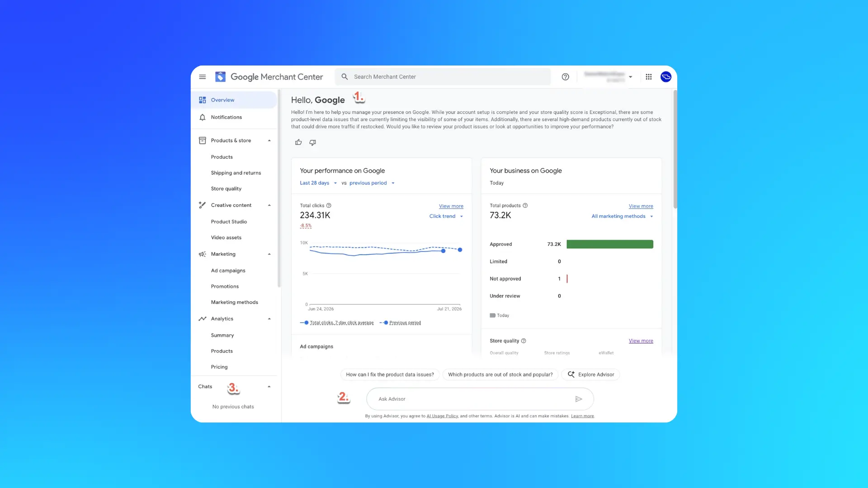Open the previous period comparison dropdown
The width and height of the screenshot is (868, 488).
pyautogui.click(x=372, y=183)
